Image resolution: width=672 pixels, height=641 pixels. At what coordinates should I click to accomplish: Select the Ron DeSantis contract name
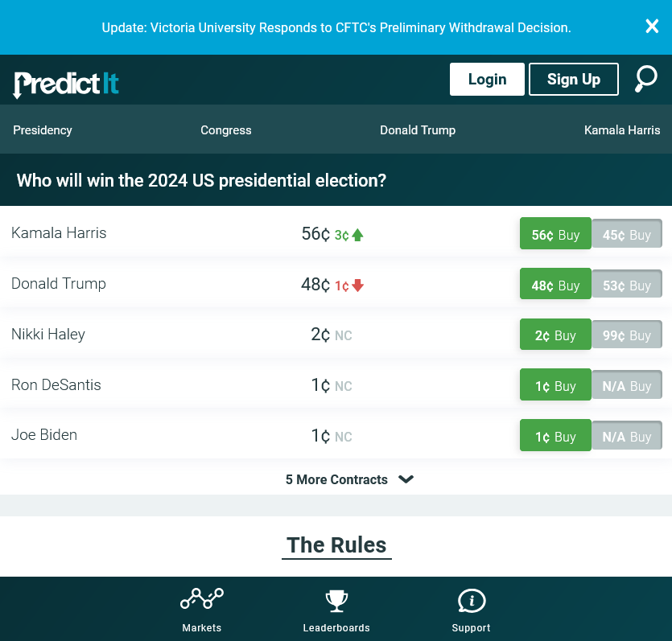point(56,384)
